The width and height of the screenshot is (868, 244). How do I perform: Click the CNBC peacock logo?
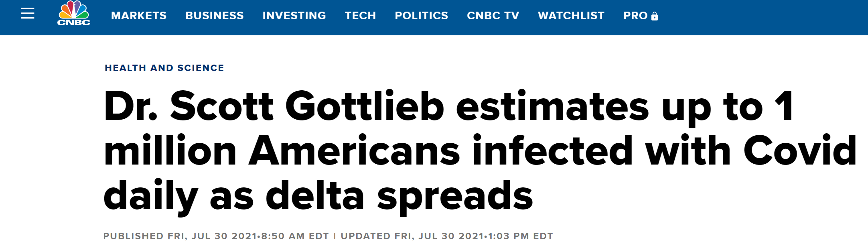pyautogui.click(x=74, y=10)
